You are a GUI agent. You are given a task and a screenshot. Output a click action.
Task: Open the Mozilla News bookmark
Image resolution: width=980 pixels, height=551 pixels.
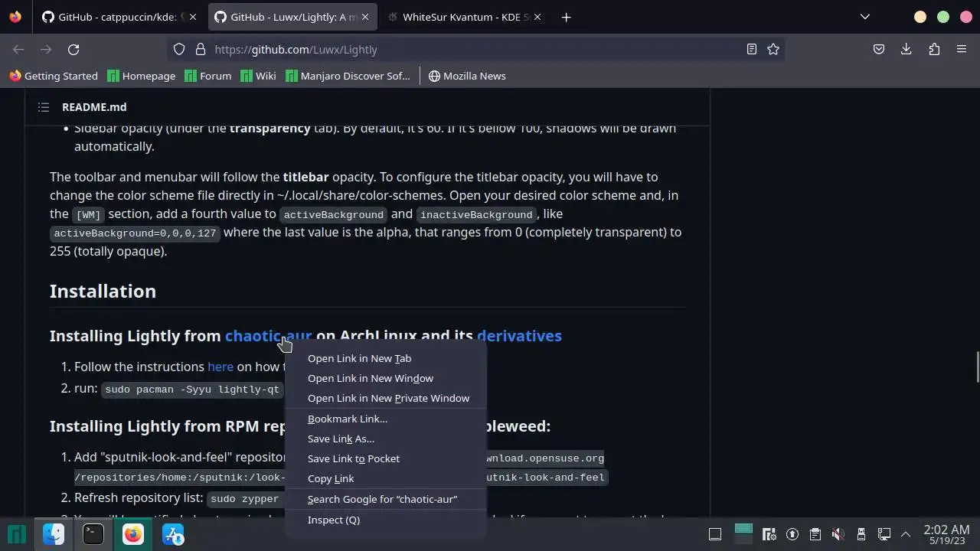(x=467, y=76)
